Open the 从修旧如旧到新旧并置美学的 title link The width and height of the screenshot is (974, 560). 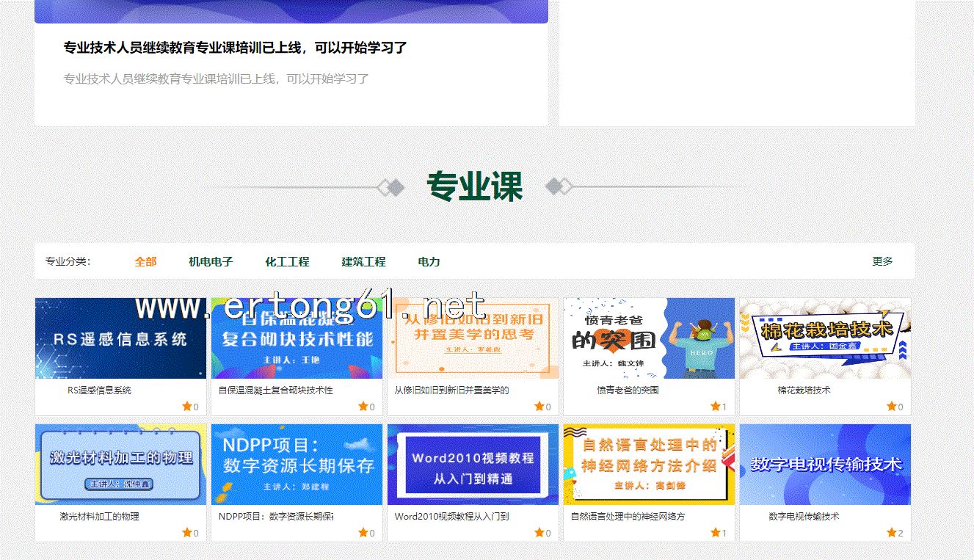click(x=451, y=390)
